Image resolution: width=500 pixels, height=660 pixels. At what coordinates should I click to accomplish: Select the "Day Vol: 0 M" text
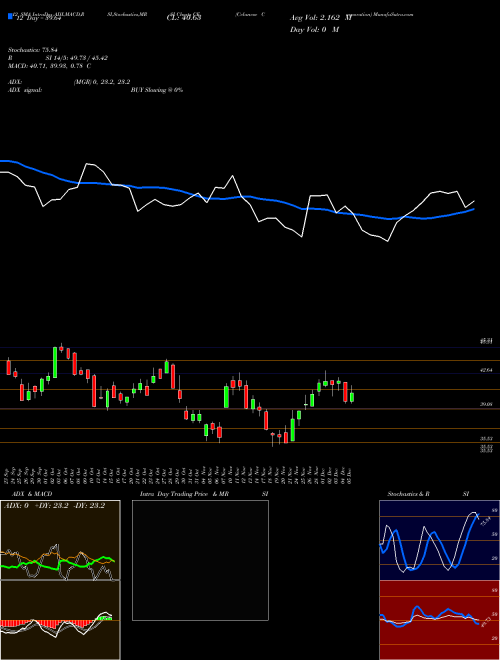314,30
